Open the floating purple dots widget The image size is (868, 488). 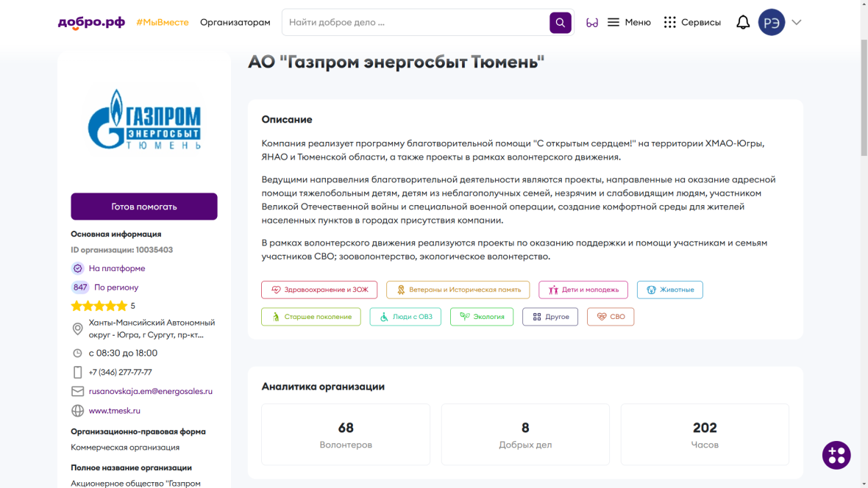(836, 455)
